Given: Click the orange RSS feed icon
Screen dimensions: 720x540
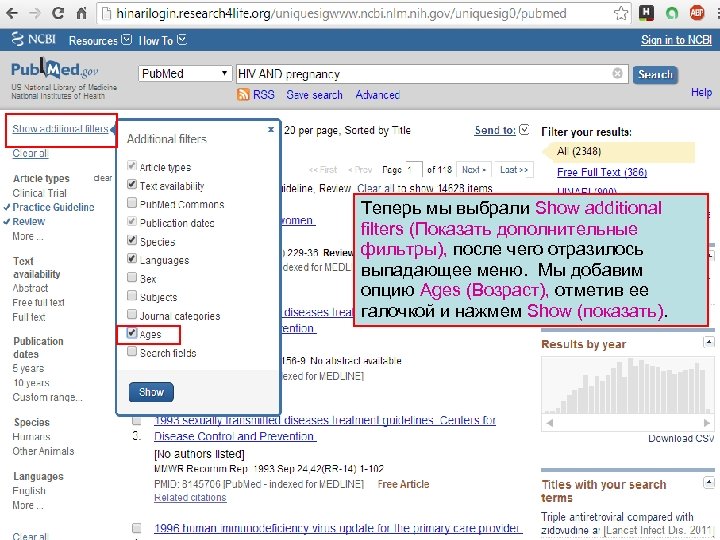Looking at the screenshot, I should pos(243,95).
